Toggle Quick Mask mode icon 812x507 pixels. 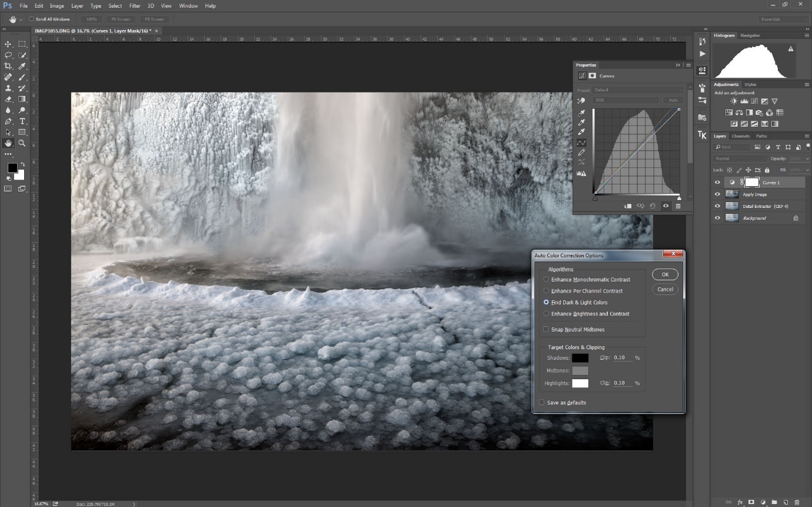click(x=8, y=188)
